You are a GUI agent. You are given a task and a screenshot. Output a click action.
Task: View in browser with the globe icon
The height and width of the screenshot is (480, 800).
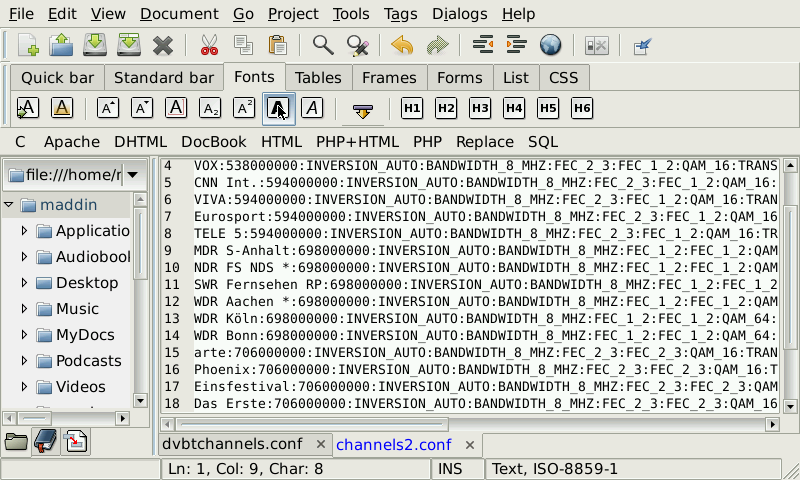[x=551, y=45]
